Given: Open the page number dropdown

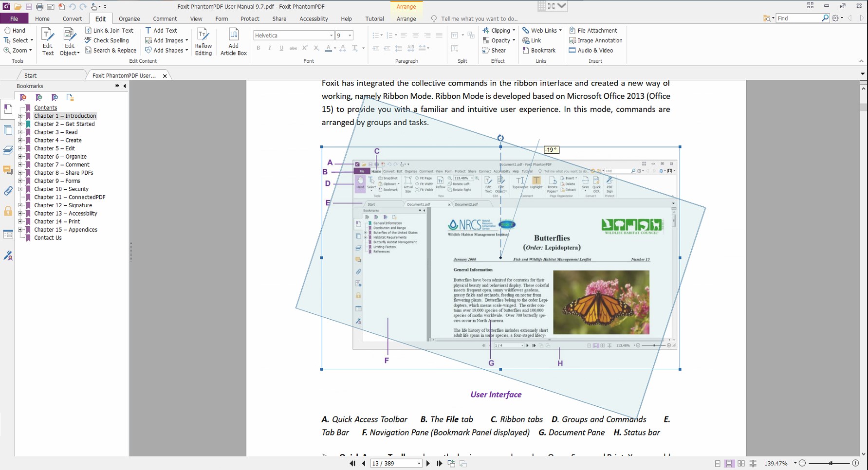Looking at the screenshot, I should (419, 464).
